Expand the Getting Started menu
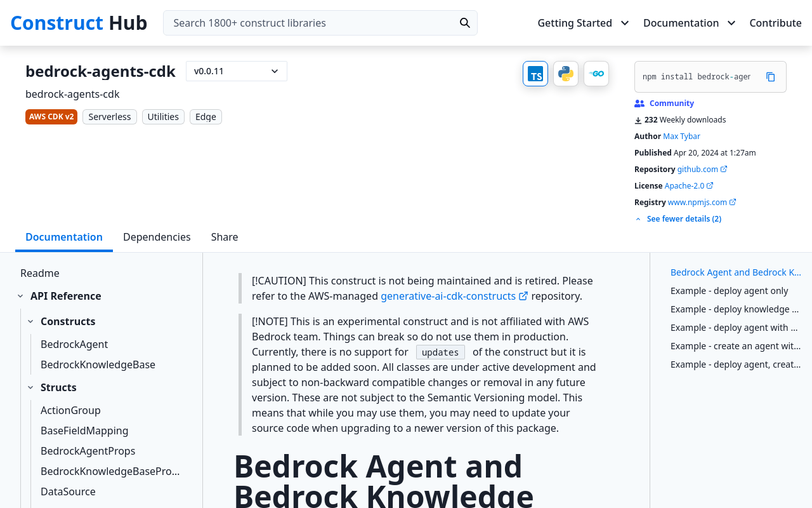Image resolution: width=812 pixels, height=508 pixels. 584,23
